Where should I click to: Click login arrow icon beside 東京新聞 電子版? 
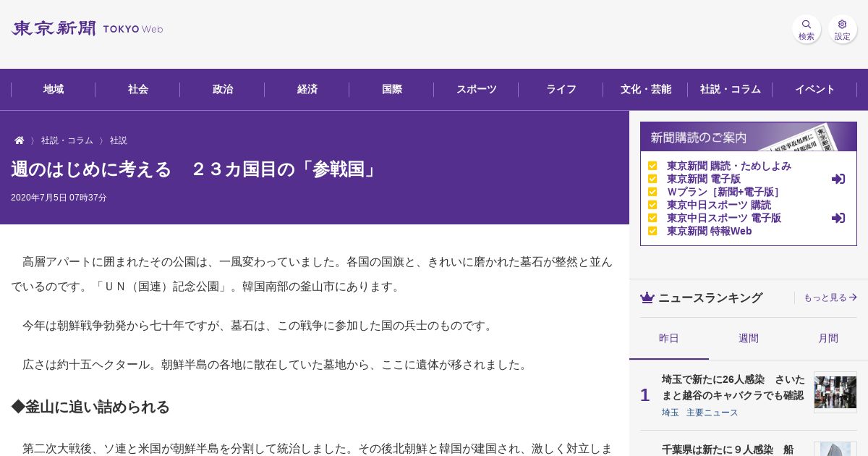838,179
